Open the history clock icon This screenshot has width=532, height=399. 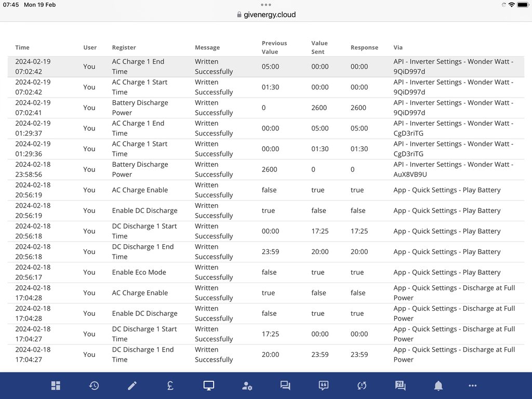pyautogui.click(x=94, y=385)
